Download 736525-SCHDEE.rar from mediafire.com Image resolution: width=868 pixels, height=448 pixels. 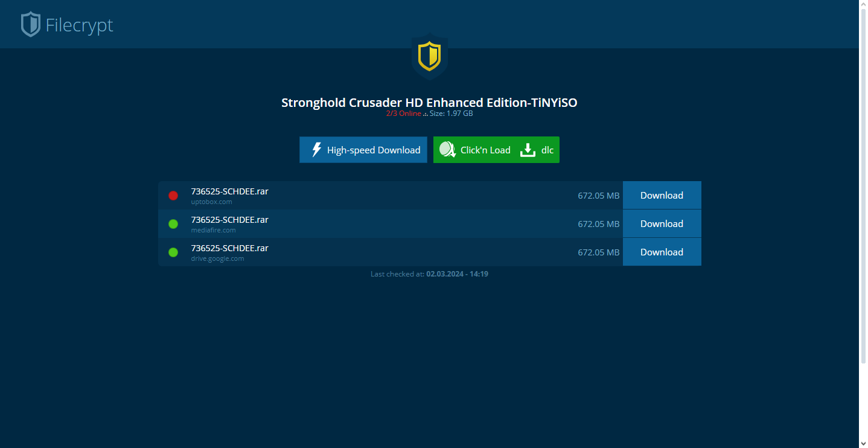(662, 223)
